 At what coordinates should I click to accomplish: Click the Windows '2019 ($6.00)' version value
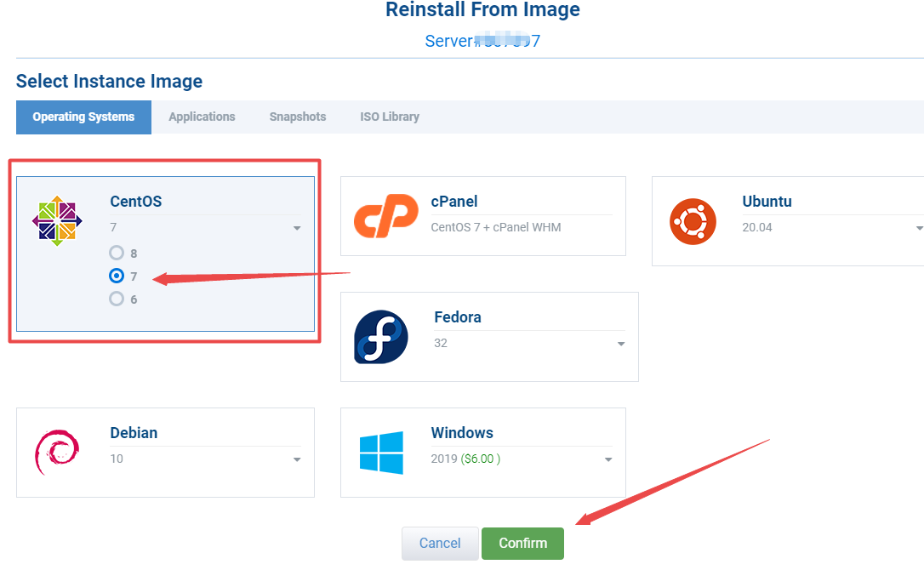point(465,459)
